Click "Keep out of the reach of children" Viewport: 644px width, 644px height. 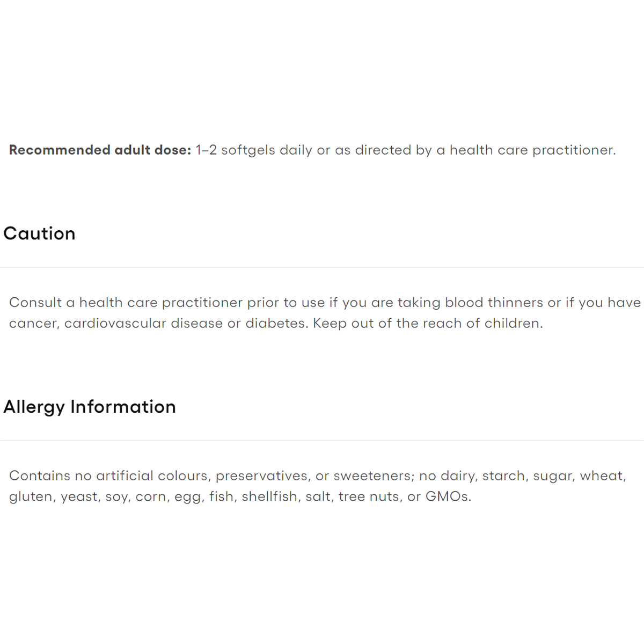pos(427,324)
